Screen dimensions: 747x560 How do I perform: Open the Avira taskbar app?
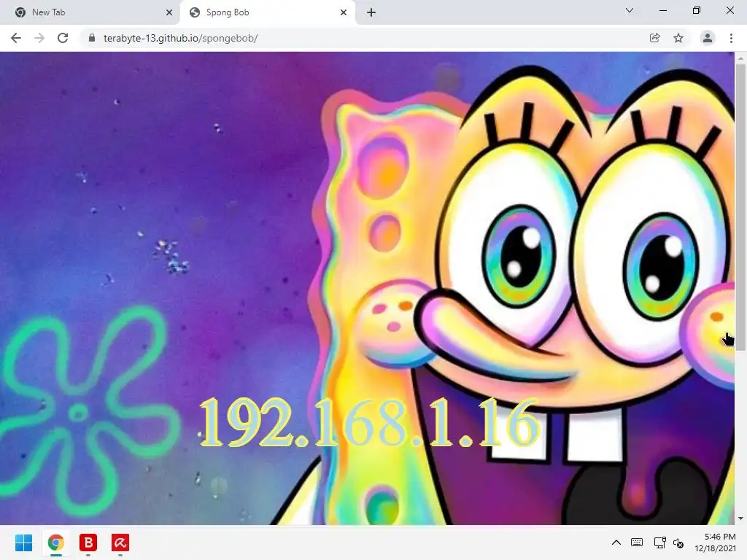(x=120, y=542)
